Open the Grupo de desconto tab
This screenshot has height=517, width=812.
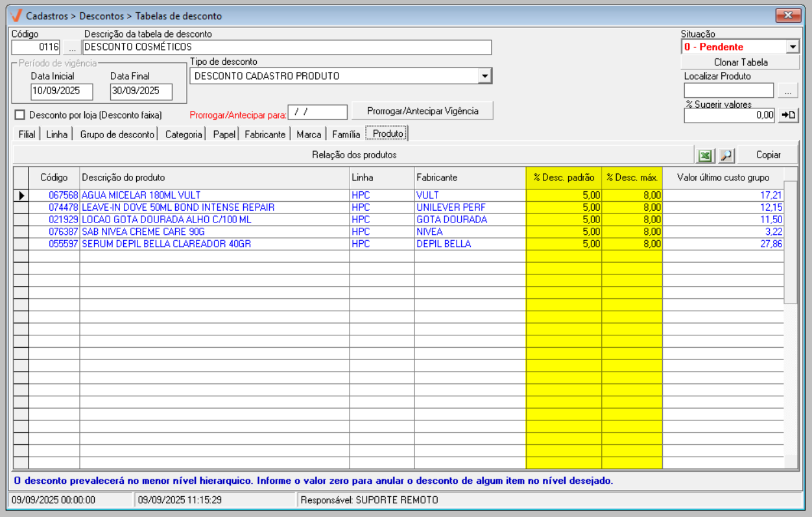pyautogui.click(x=117, y=134)
